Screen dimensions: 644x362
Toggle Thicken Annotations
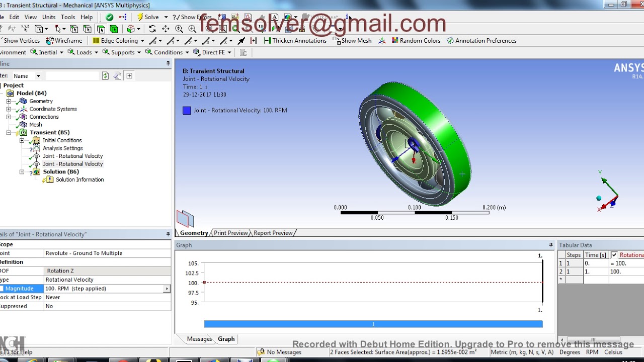(295, 41)
